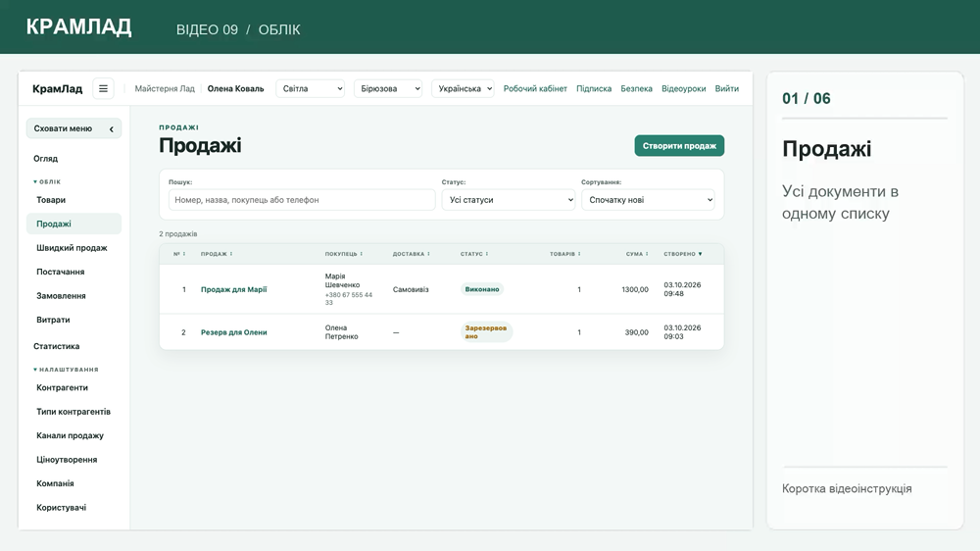Click the Майстерня Лад company name
Screen dimensions: 980x551
(x=165, y=89)
